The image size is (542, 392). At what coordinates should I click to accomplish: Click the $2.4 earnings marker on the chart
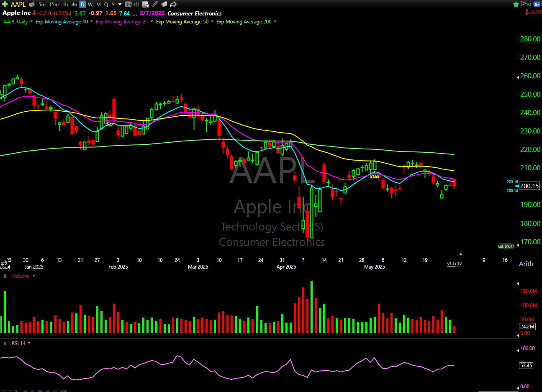110,124
